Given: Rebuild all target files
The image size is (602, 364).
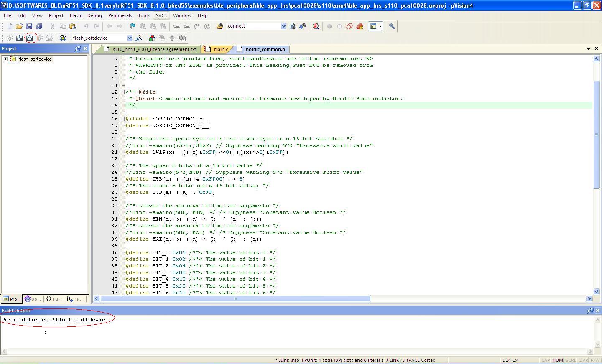Looking at the screenshot, I should click(x=29, y=38).
